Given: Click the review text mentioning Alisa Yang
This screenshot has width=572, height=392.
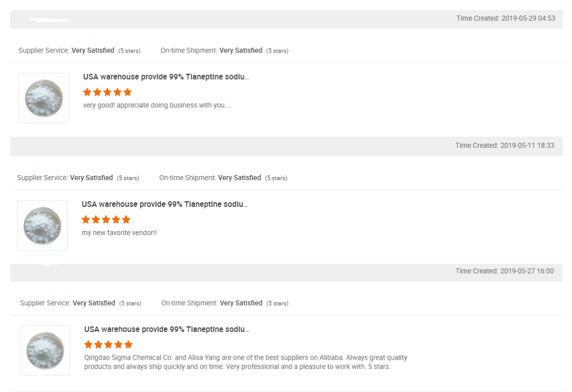Looking at the screenshot, I should (246, 362).
